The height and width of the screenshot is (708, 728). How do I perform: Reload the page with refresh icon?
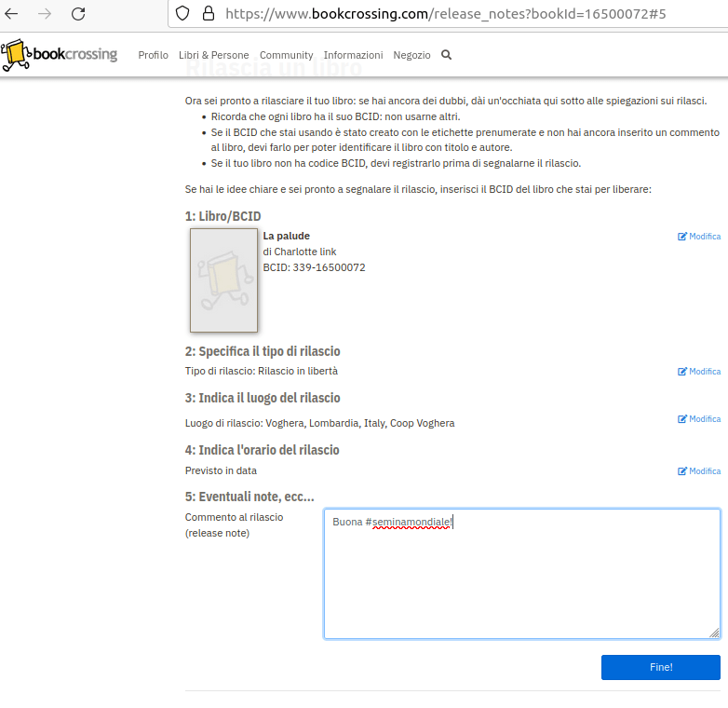[78, 14]
